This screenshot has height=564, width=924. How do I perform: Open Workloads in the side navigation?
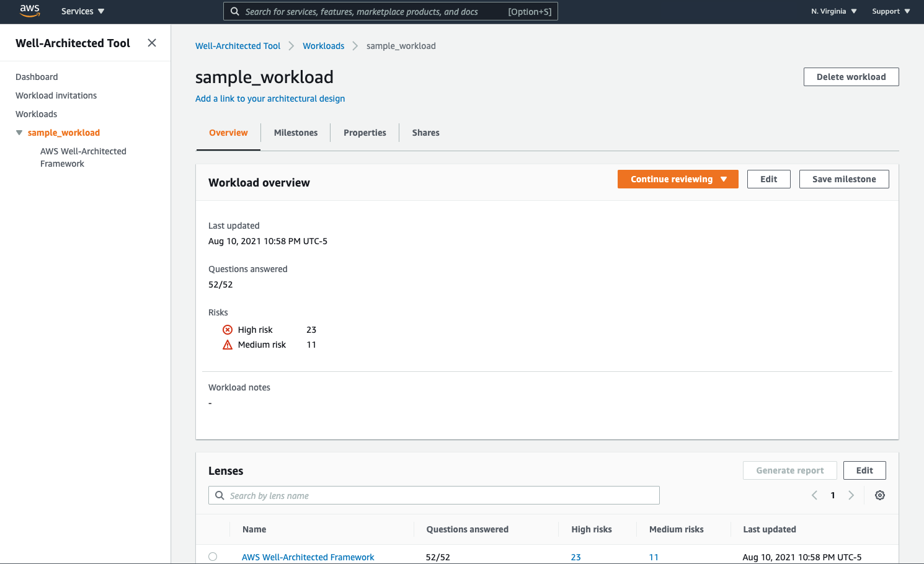point(37,114)
